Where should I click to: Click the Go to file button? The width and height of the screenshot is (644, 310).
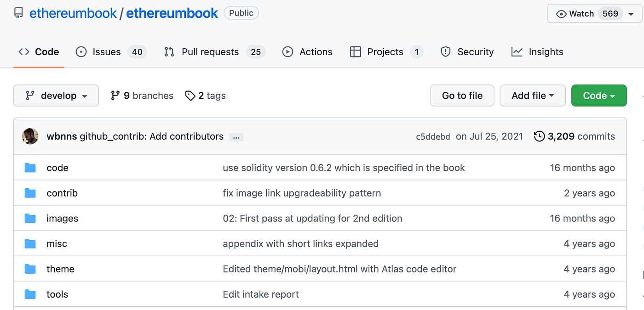point(462,96)
